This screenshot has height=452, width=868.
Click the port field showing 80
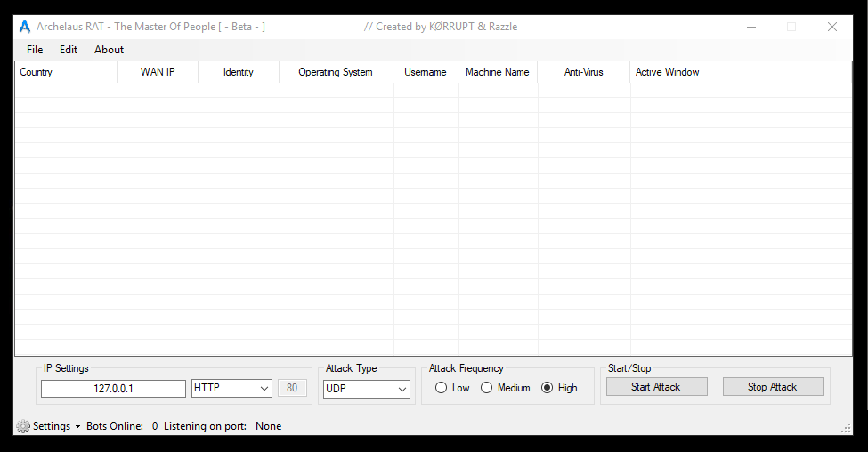292,388
